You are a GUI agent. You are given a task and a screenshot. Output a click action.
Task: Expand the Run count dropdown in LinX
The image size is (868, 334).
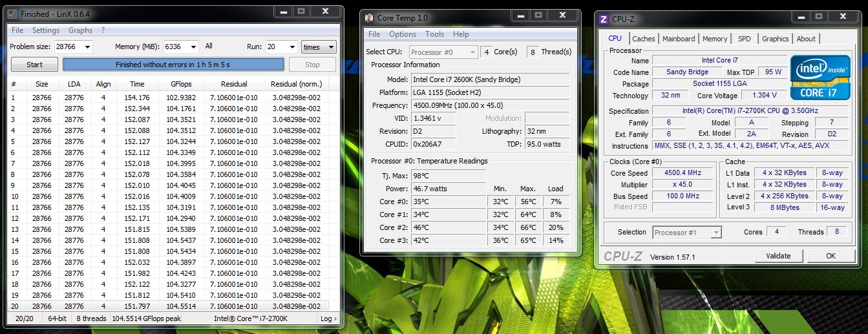click(x=292, y=47)
